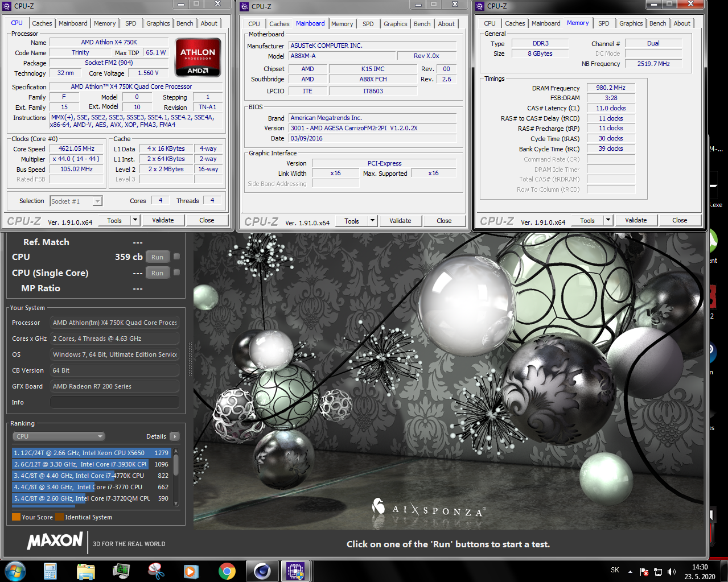Select ranking row Intel Xeon CPU X5650

(x=92, y=453)
